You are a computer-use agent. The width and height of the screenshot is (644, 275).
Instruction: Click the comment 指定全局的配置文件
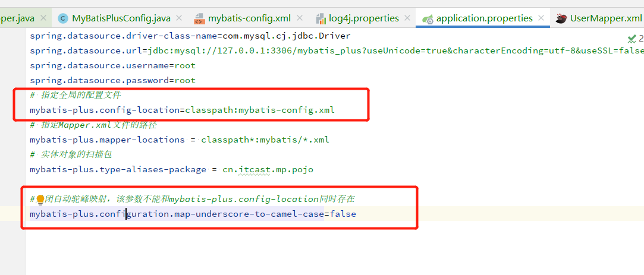[x=75, y=95]
